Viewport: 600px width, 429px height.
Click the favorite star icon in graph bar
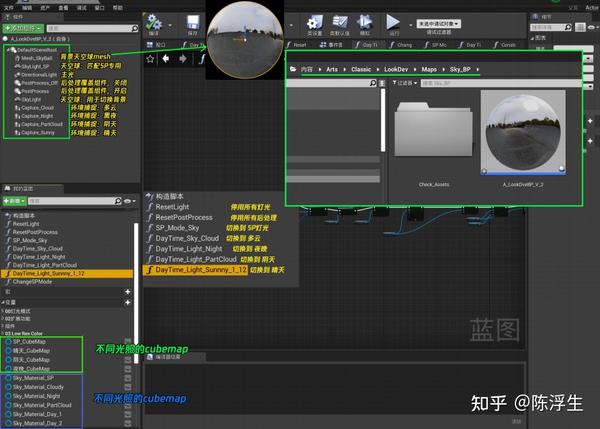(150, 59)
